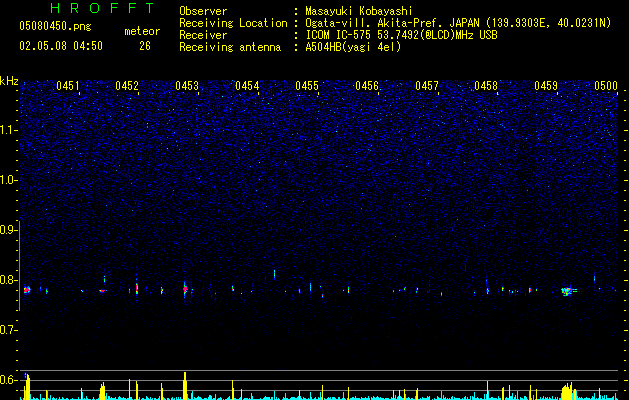Click the 0457 time marker

[x=427, y=86]
